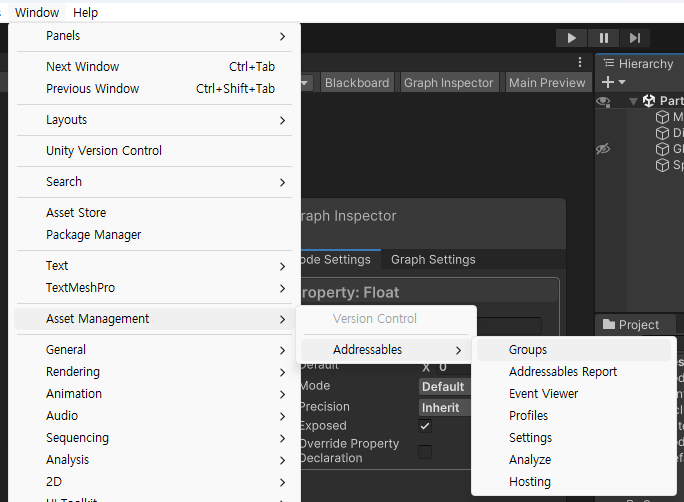This screenshot has height=502, width=684.
Task: Open Unity Version Control from the menu
Action: coord(154,151)
